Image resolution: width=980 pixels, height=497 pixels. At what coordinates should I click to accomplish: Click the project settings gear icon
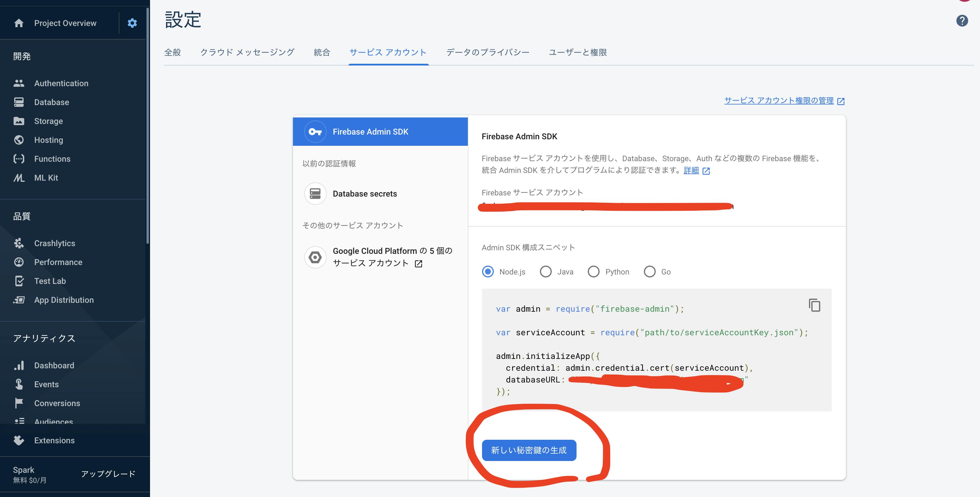[132, 23]
